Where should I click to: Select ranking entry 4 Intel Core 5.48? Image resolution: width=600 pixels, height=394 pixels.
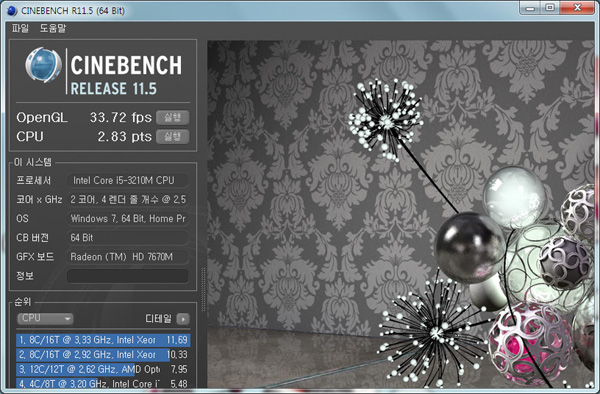(103, 383)
